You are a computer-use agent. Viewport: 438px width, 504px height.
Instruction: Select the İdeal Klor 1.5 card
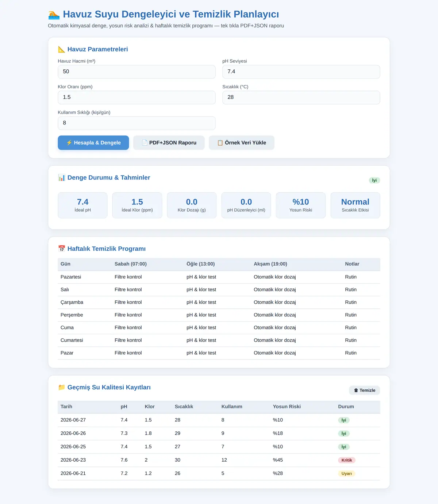(x=137, y=205)
